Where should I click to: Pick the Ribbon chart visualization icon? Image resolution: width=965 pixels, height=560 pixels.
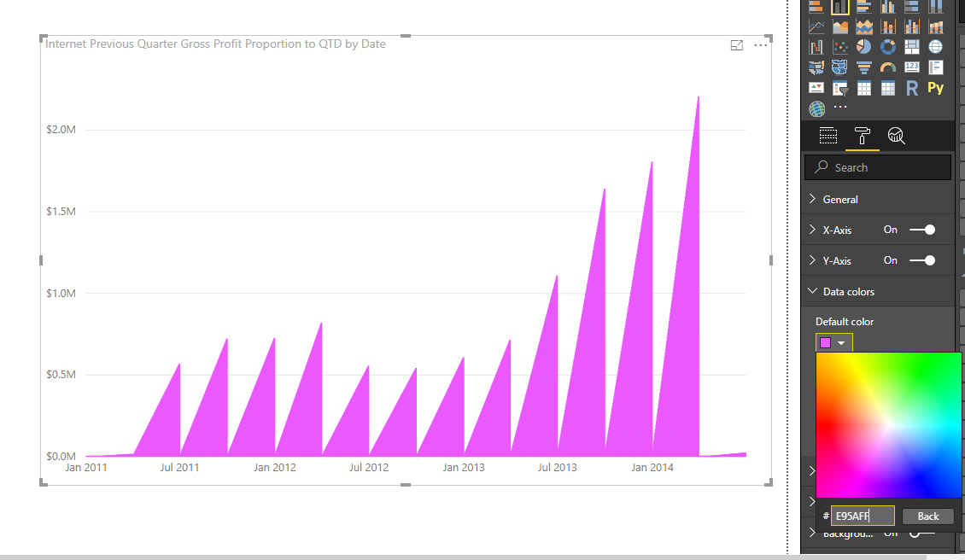[x=935, y=26]
